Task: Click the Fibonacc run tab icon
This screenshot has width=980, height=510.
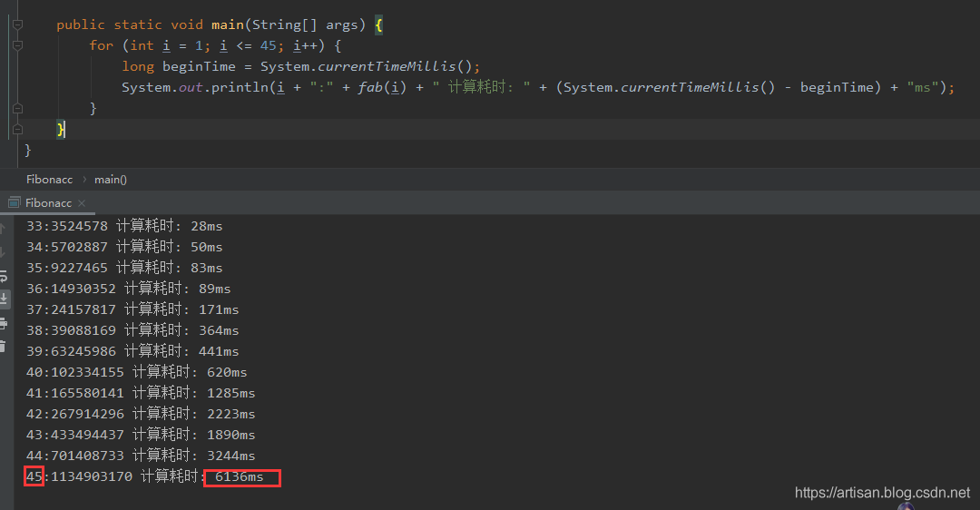Action: coord(13,203)
